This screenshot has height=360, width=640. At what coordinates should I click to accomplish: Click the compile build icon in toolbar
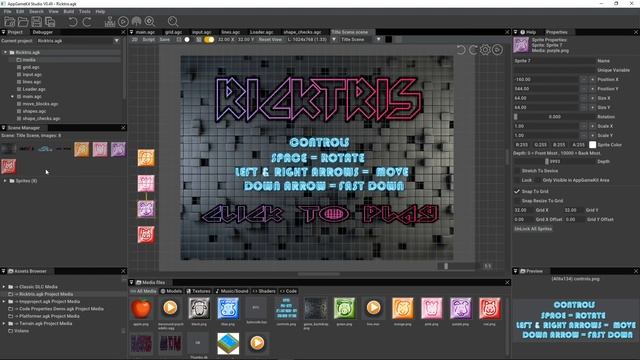tap(110, 22)
